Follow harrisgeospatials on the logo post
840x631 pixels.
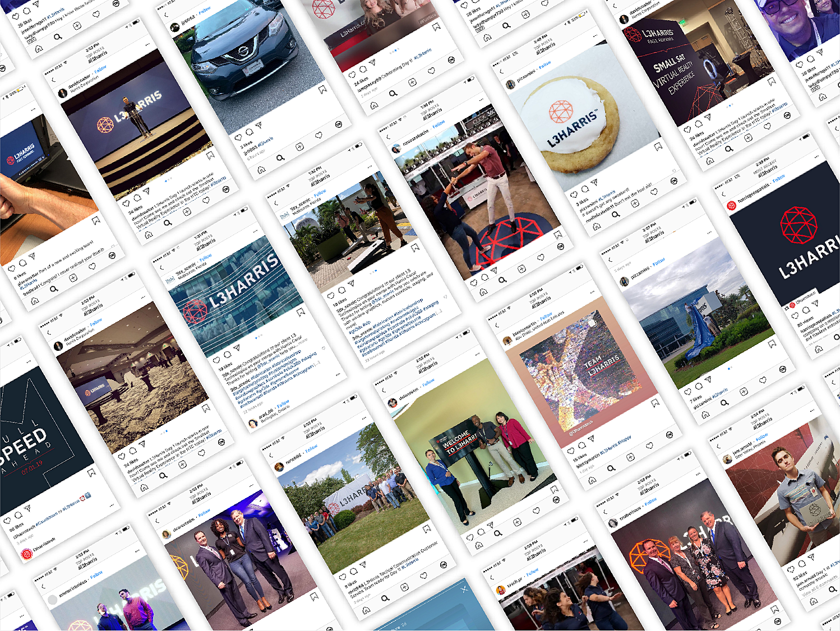click(778, 179)
